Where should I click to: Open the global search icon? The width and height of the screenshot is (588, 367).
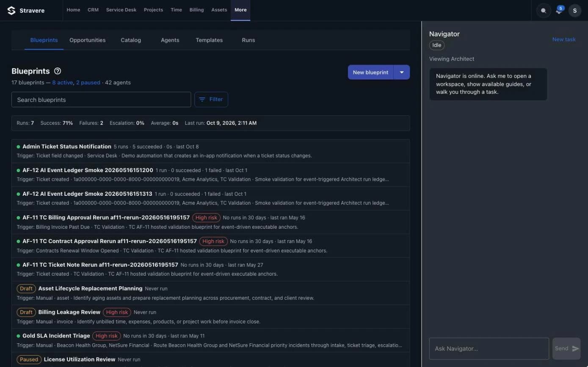click(x=544, y=11)
